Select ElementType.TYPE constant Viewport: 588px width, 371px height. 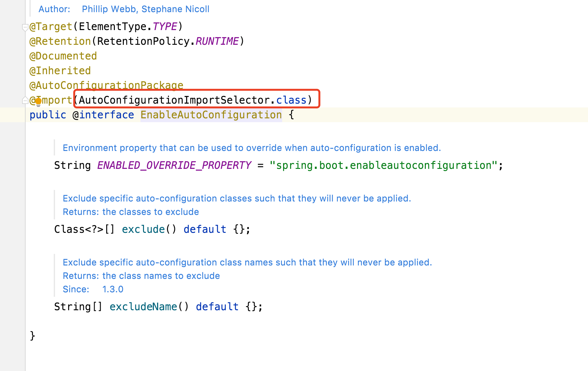[x=128, y=27]
